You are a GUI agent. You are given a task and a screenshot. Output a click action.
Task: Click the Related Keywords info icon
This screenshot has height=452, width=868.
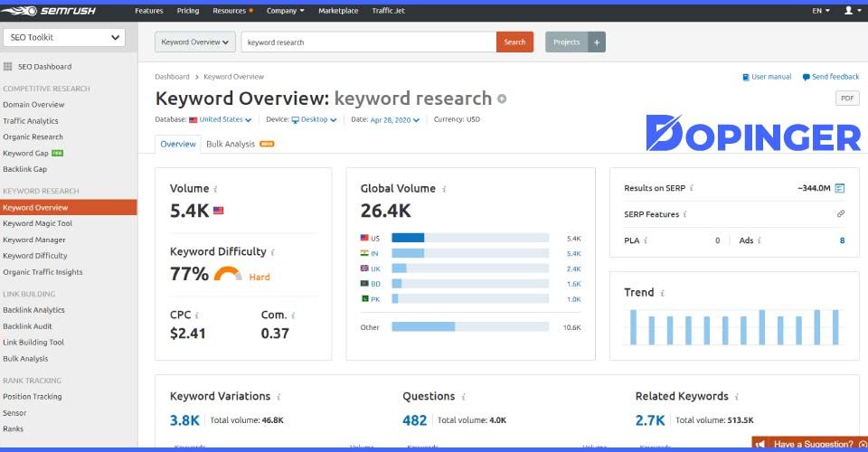pyautogui.click(x=736, y=397)
